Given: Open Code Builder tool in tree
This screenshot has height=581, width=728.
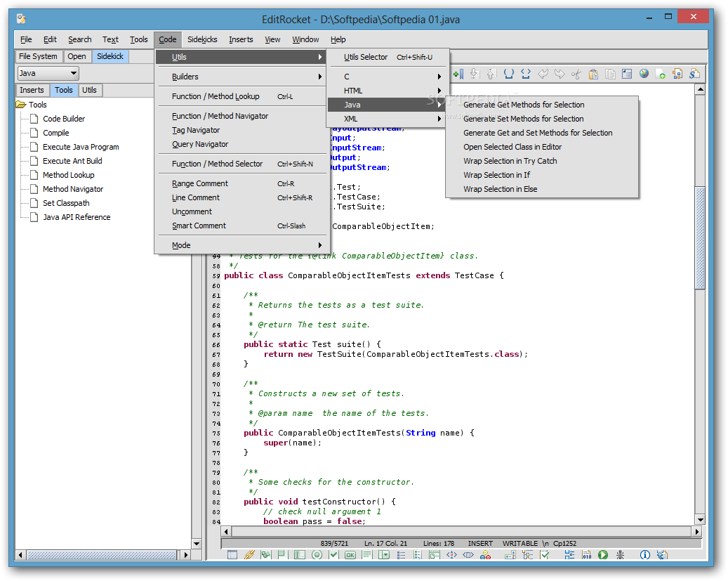Looking at the screenshot, I should (x=64, y=119).
